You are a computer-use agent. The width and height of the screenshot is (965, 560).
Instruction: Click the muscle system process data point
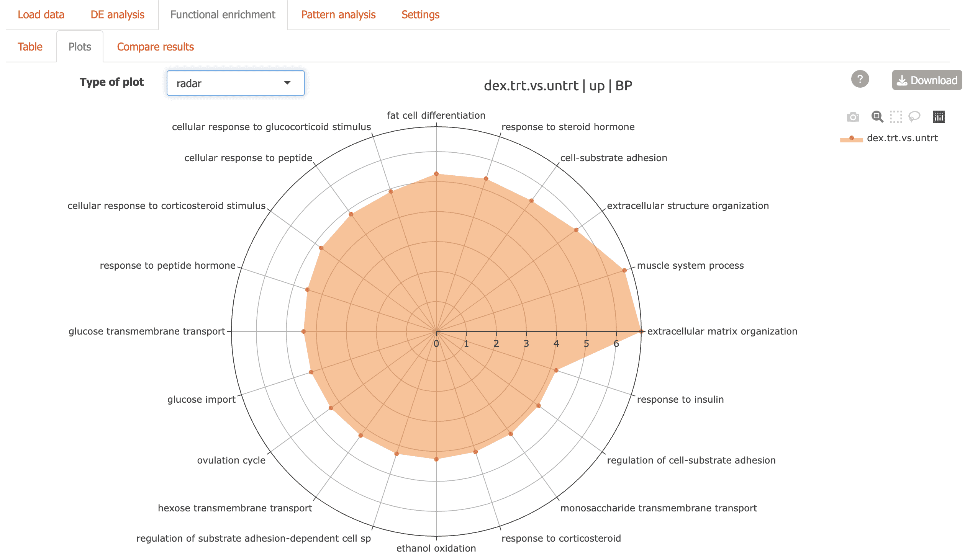624,271
